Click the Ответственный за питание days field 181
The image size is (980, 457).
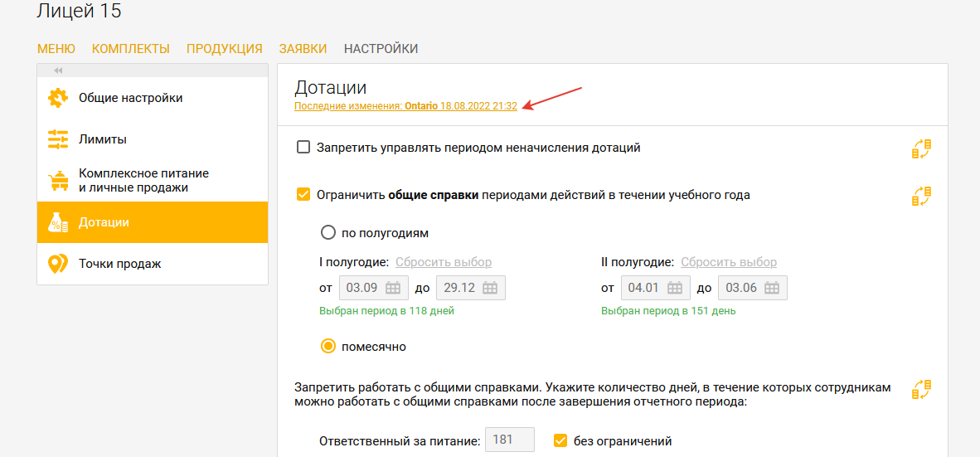511,440
